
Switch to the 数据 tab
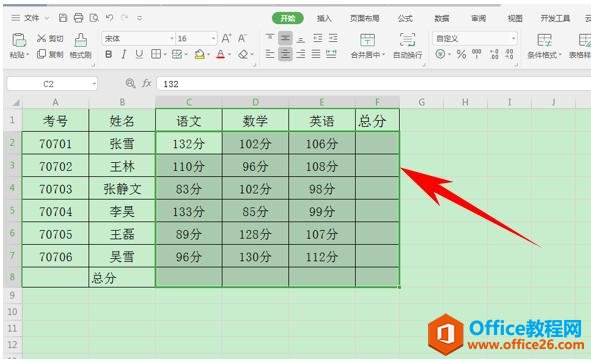pos(442,18)
